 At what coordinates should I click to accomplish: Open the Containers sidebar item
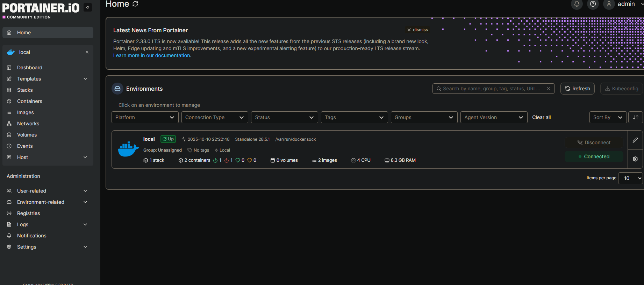tap(48, 101)
